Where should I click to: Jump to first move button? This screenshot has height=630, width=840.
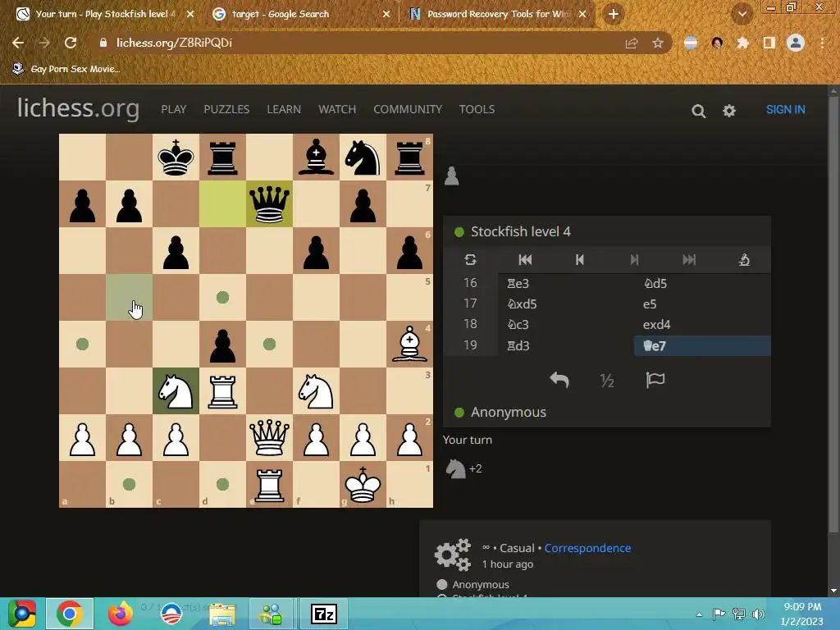pos(526,260)
